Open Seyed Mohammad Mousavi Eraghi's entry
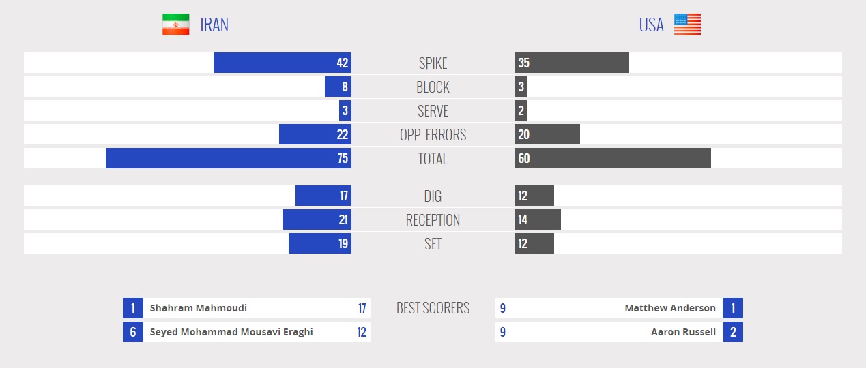Screen dimensions: 868x368 pyautogui.click(x=231, y=332)
